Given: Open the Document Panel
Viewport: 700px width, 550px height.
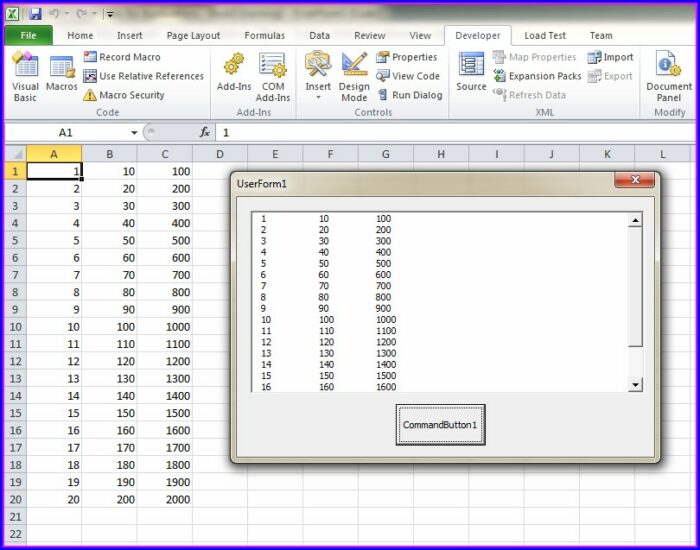Looking at the screenshot, I should 669,76.
